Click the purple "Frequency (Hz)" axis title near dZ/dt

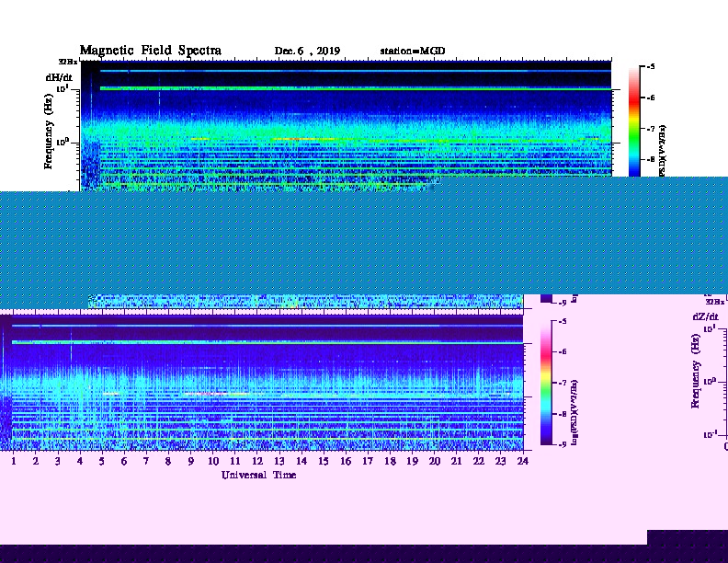coord(695,371)
